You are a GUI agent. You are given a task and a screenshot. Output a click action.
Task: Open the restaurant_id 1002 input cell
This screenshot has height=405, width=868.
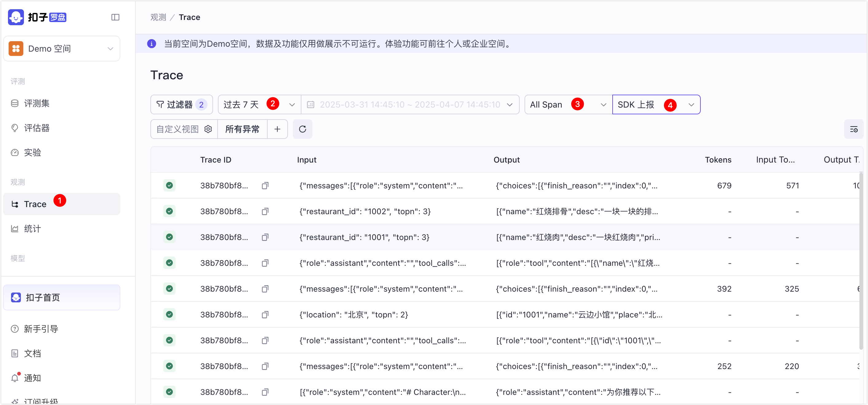coord(365,211)
